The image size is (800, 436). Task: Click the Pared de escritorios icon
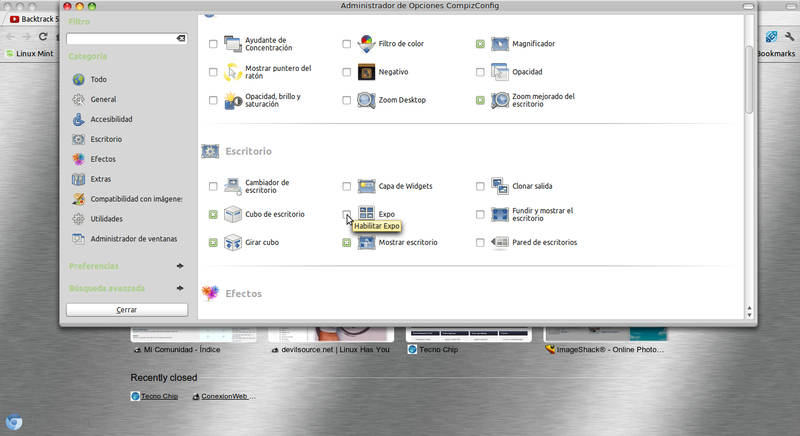[499, 243]
